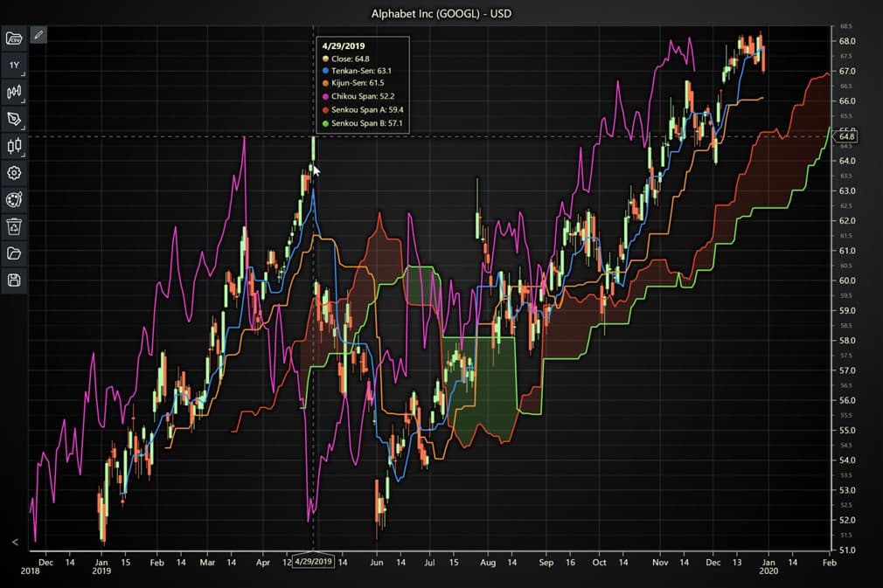Open a CSV data file
Screen dimensions: 883x588
13,38
